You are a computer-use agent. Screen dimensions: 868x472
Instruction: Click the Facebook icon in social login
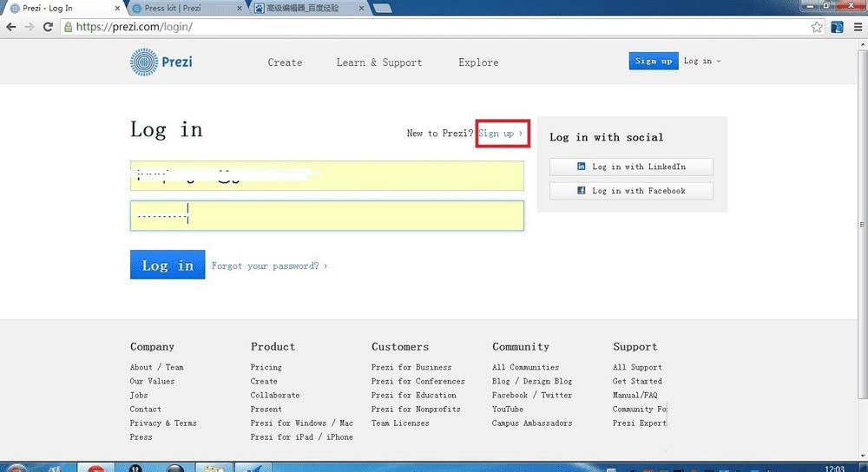pos(582,190)
